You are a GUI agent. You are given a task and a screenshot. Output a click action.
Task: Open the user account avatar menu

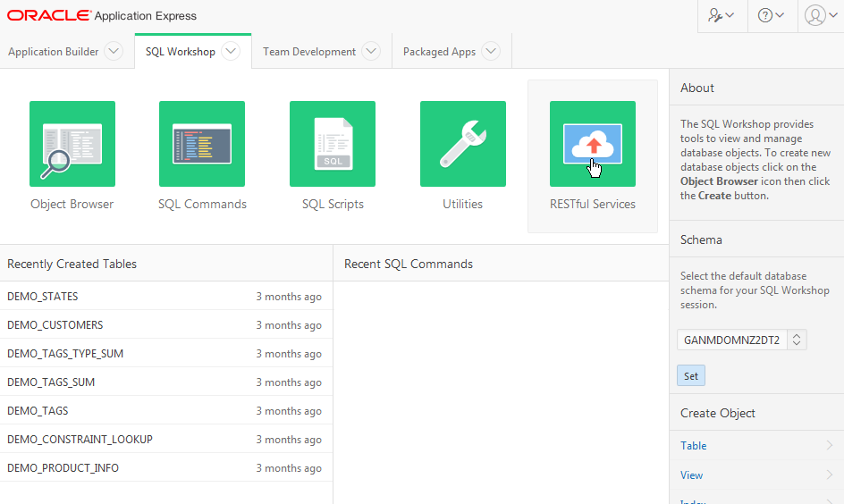point(821,15)
